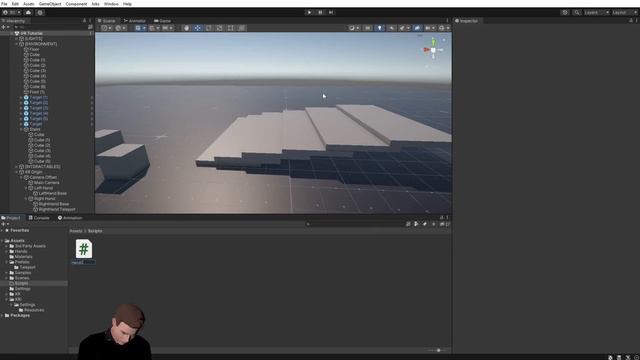Toggle the Inspector panel lock

(631, 20)
